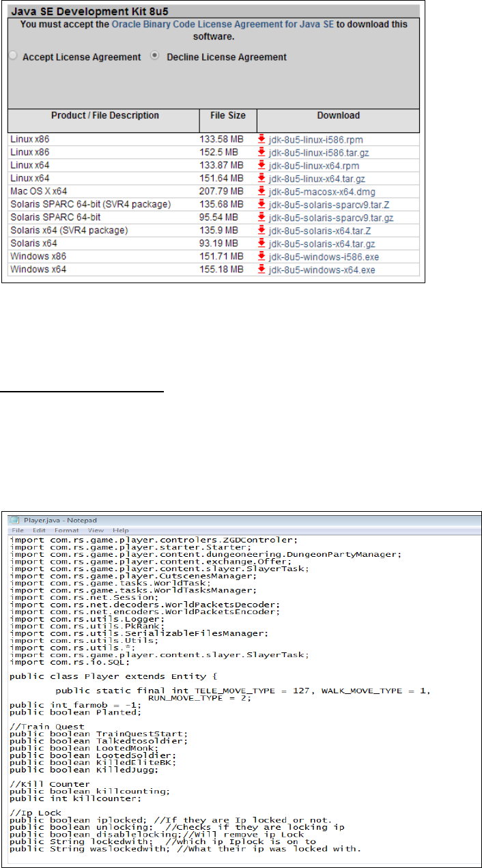
Task: Download jdk-8u5-windows-i586.exe file
Action: pos(324,257)
